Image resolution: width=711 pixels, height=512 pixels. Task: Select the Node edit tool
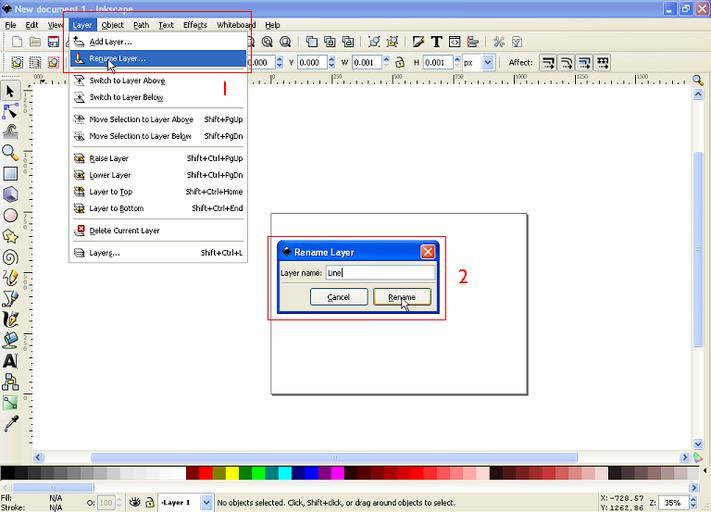(10, 112)
